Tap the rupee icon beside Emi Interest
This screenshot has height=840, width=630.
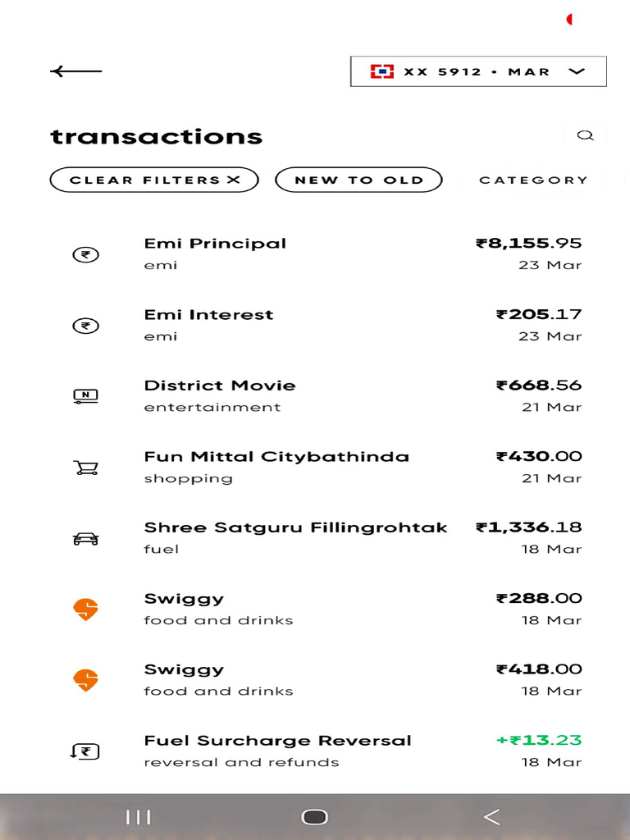pyautogui.click(x=85, y=326)
